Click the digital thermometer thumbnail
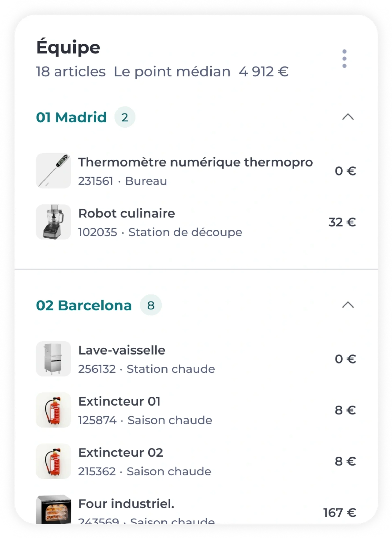The width and height of the screenshot is (392, 538). pyautogui.click(x=53, y=171)
